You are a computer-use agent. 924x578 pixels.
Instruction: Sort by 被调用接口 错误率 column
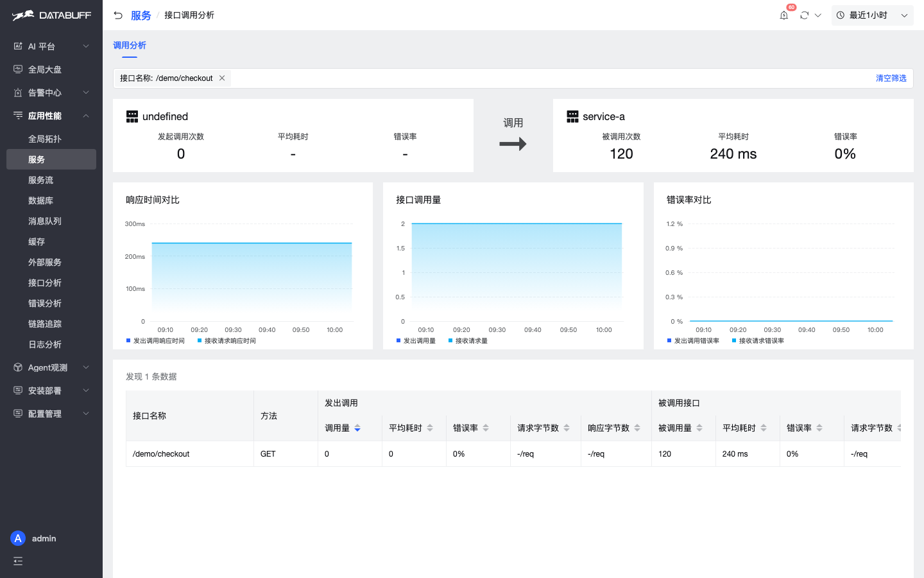(819, 428)
